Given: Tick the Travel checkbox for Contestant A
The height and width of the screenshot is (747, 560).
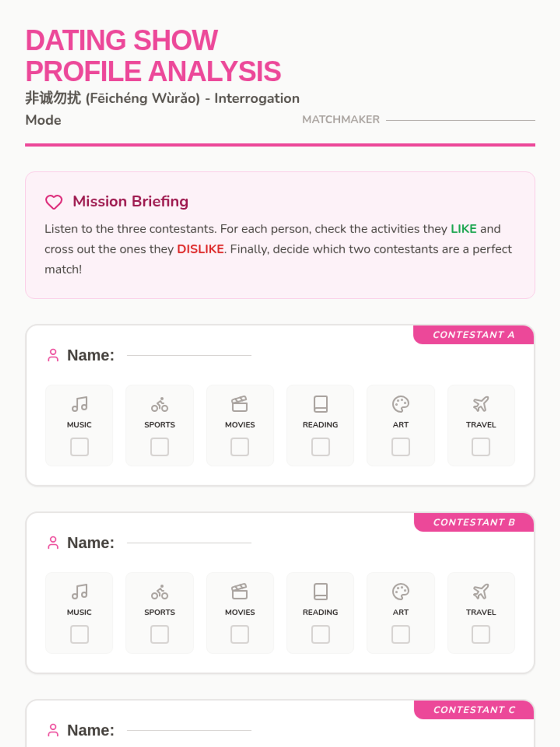Looking at the screenshot, I should coord(481,447).
